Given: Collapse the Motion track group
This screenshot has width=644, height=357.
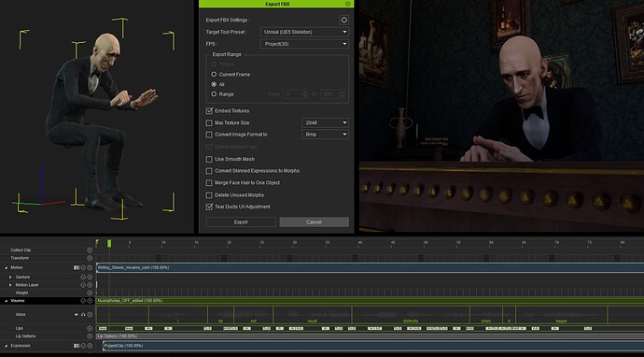Looking at the screenshot, I should [7, 267].
